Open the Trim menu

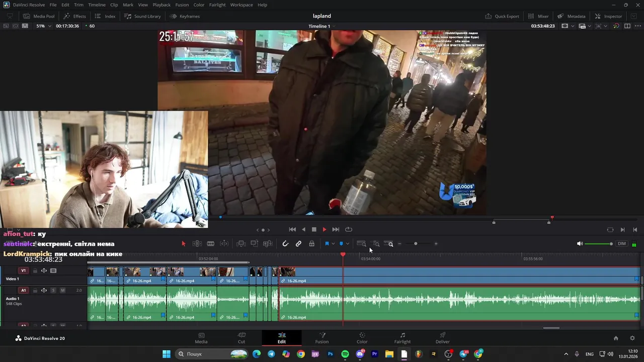coord(78,5)
